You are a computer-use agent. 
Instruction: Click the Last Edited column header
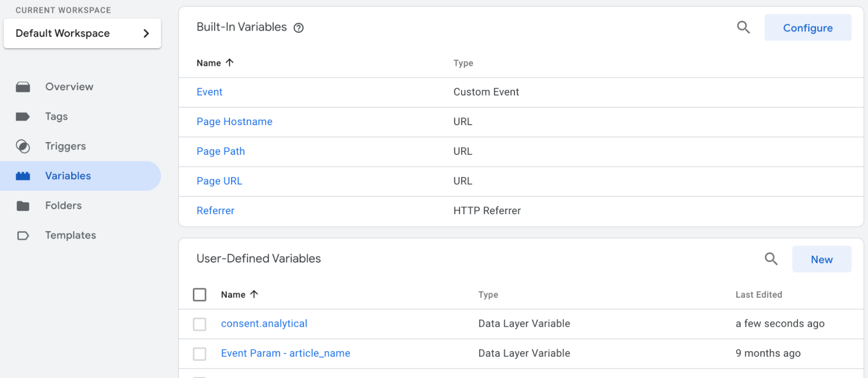pos(759,295)
